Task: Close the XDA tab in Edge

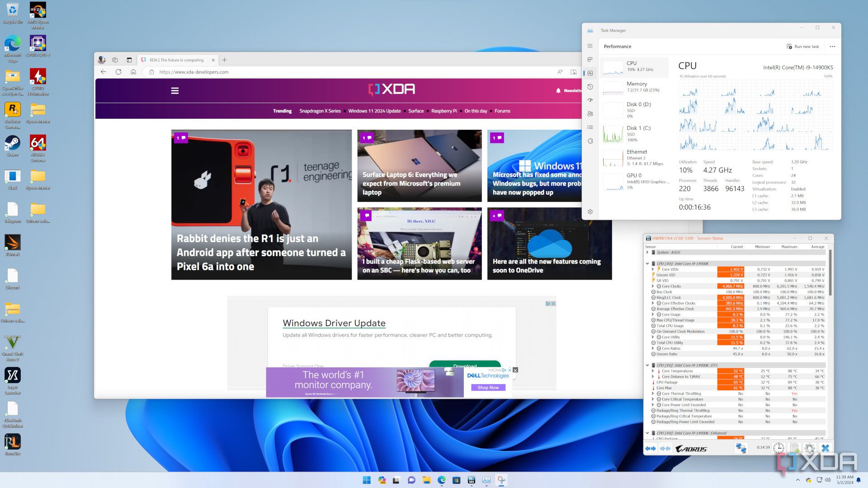Action: (x=213, y=60)
